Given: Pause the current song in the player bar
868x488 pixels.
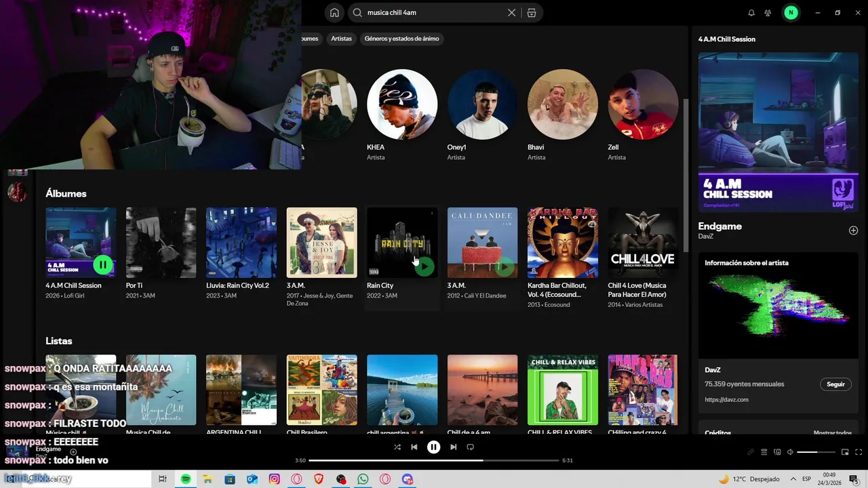Looking at the screenshot, I should pyautogui.click(x=433, y=447).
